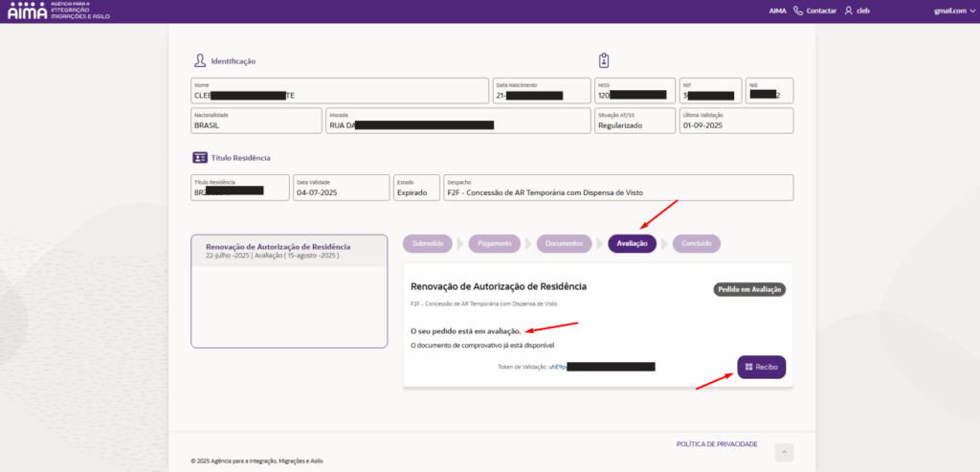Open the Recibo receipt button

761,367
